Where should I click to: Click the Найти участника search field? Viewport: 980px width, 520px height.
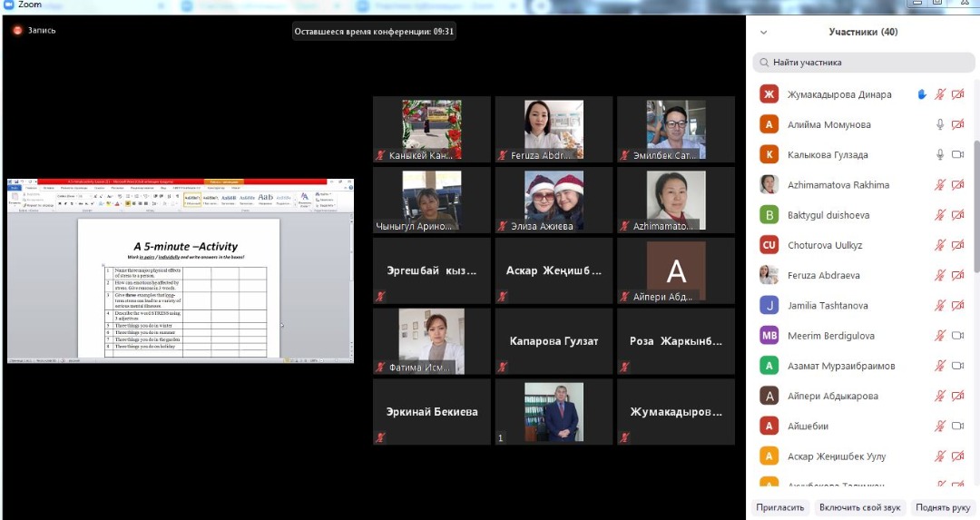(862, 63)
